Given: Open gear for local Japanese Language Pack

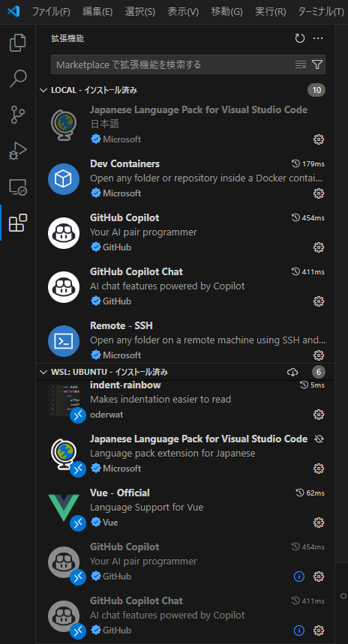Looking at the screenshot, I should [319, 139].
